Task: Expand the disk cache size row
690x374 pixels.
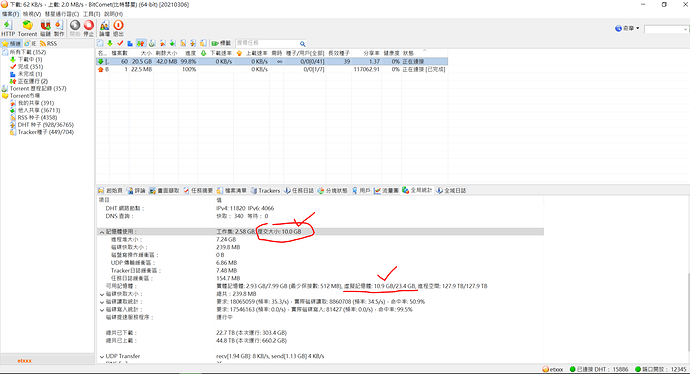Action: (102, 294)
